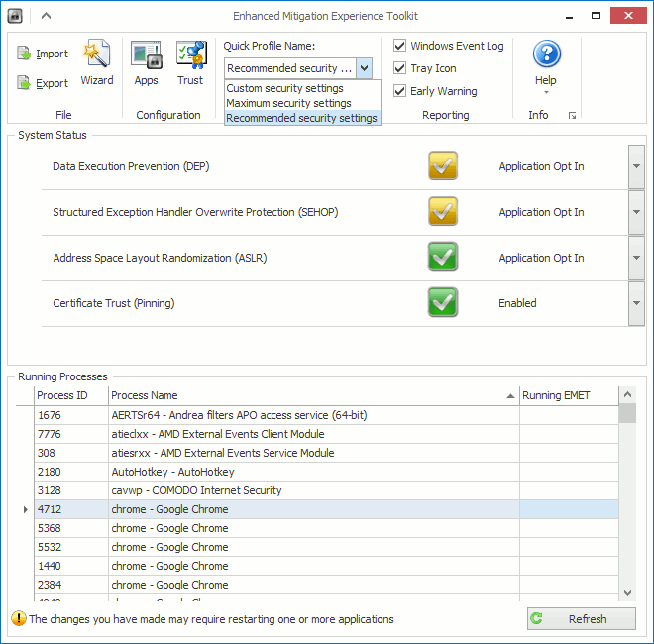Click the Export file icon
Image resolution: width=654 pixels, height=644 pixels.
click(24, 83)
